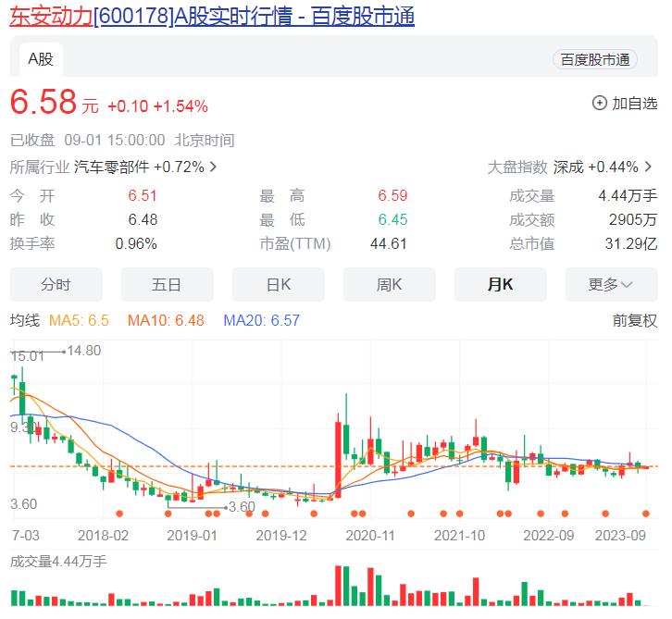Click the +0.10 +1.54% change text
The width and height of the screenshot is (672, 619).
157,105
